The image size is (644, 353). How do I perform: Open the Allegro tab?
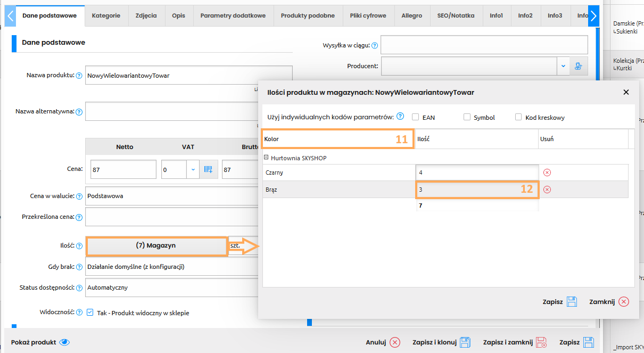(411, 15)
